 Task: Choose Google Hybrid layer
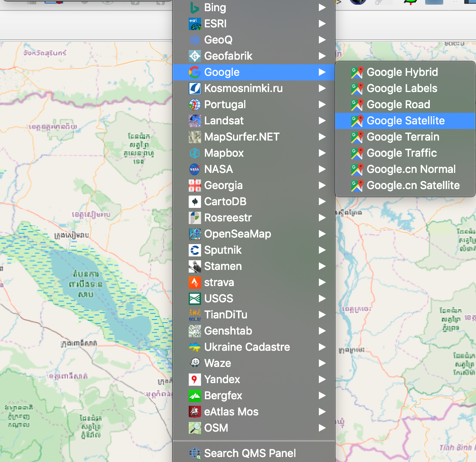coord(405,72)
